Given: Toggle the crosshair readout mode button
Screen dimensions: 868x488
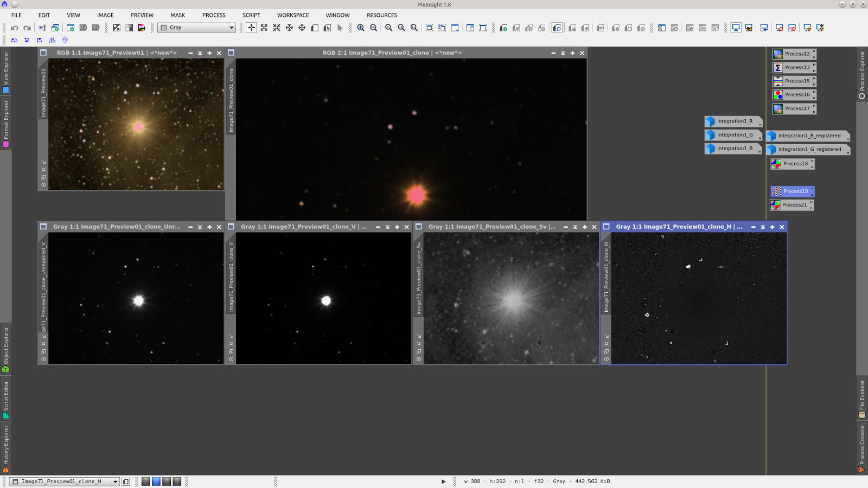Looking at the screenshot, I should [251, 28].
